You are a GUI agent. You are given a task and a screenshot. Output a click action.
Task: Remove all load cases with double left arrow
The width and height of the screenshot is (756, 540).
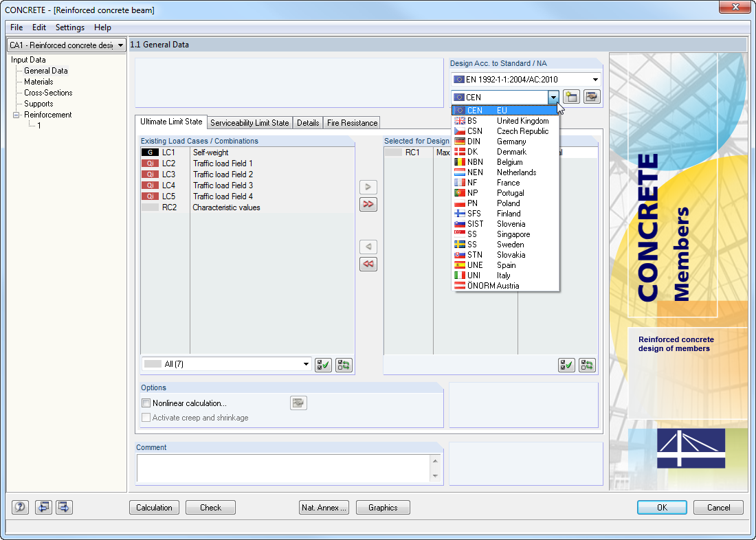[368, 265]
